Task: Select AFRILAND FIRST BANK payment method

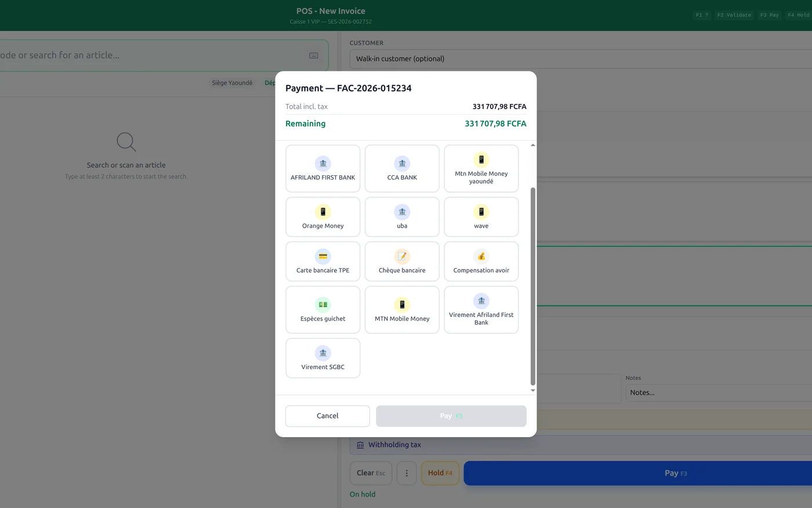Action: (x=323, y=168)
